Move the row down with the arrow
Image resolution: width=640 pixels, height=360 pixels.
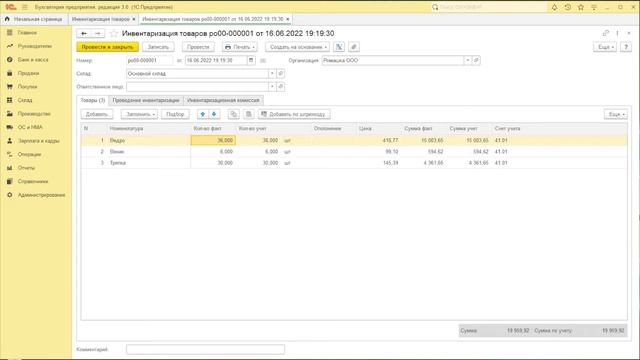coord(214,114)
